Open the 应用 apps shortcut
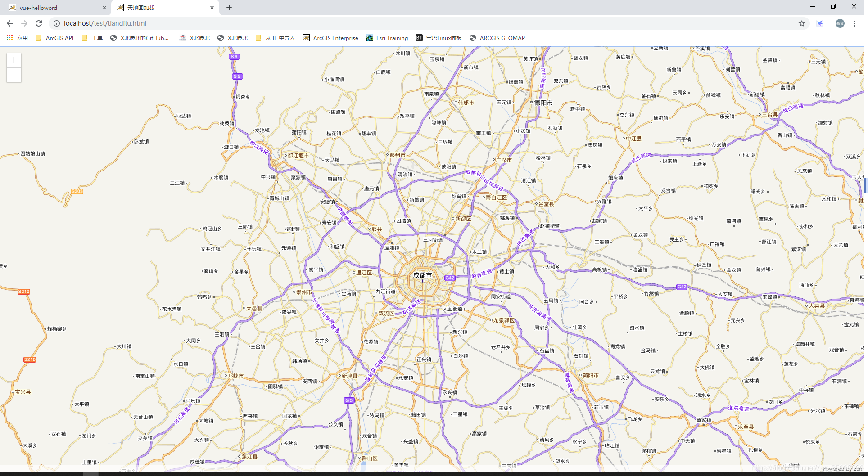 (x=18, y=38)
